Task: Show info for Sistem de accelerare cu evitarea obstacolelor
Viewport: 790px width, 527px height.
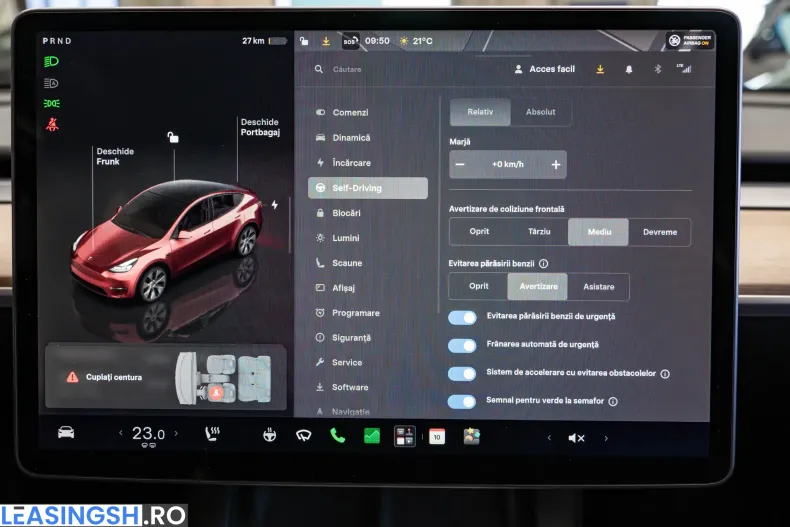Action: (x=665, y=374)
